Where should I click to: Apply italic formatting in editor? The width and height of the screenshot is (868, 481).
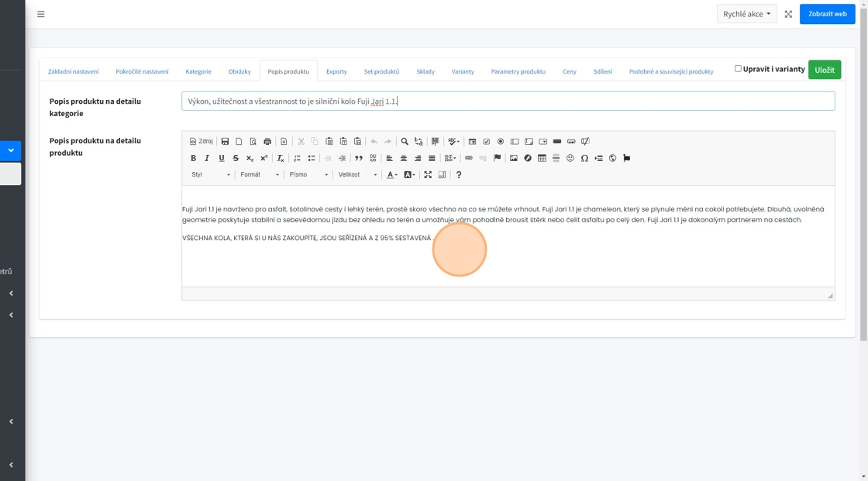[x=207, y=158]
